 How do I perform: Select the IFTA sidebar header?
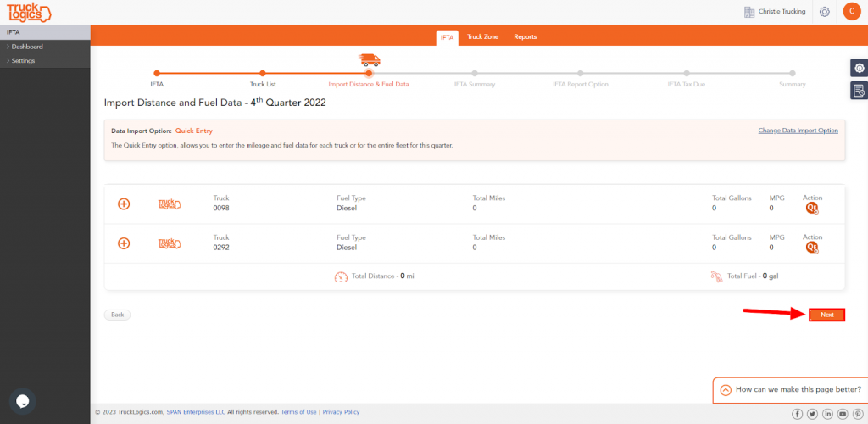click(x=45, y=32)
